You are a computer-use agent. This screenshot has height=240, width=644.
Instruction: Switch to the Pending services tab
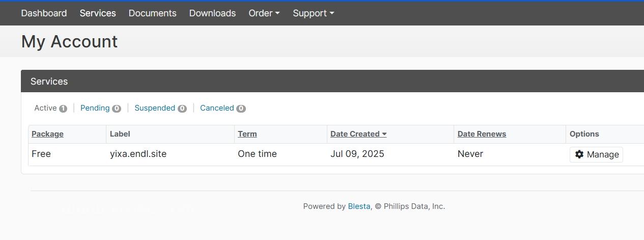pyautogui.click(x=100, y=108)
